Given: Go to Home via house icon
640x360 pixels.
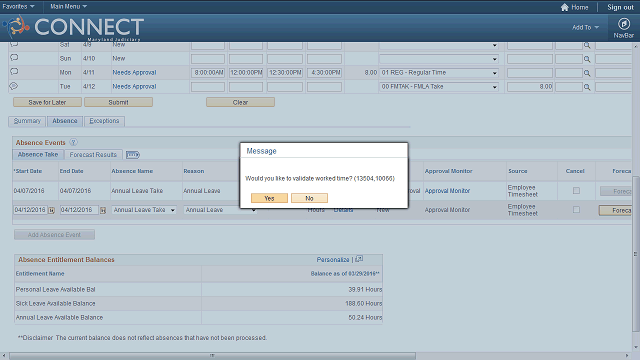Looking at the screenshot, I should tap(564, 7).
